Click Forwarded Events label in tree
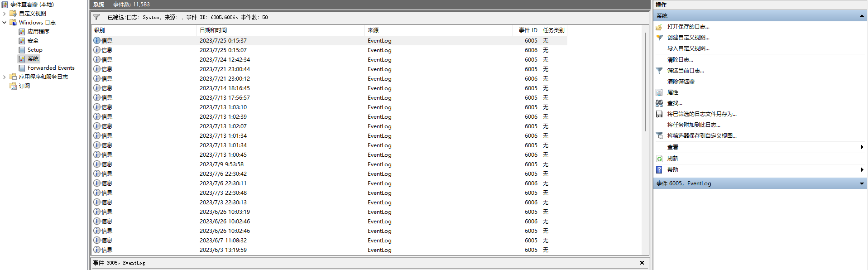The height and width of the screenshot is (270, 868). (x=51, y=68)
